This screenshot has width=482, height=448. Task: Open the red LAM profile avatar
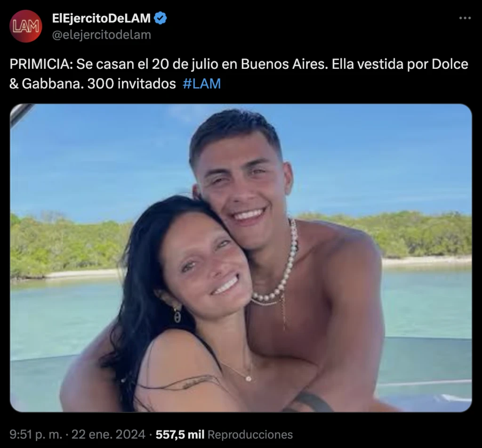point(25,26)
